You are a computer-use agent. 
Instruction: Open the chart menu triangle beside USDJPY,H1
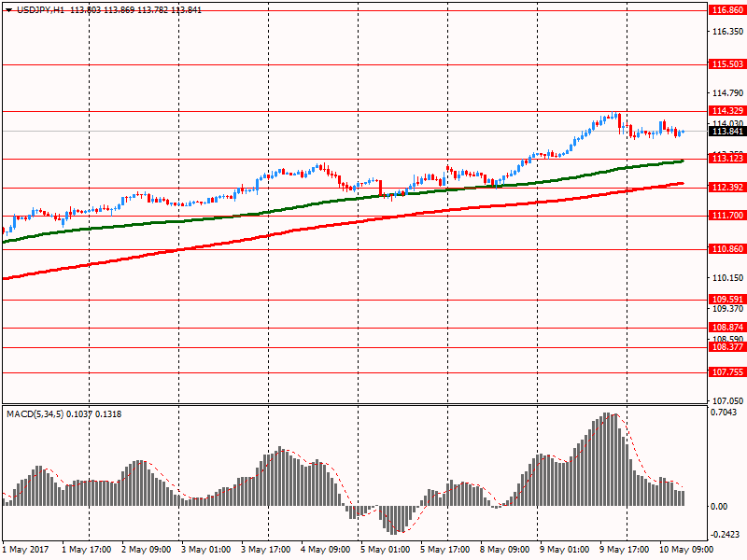(8, 10)
